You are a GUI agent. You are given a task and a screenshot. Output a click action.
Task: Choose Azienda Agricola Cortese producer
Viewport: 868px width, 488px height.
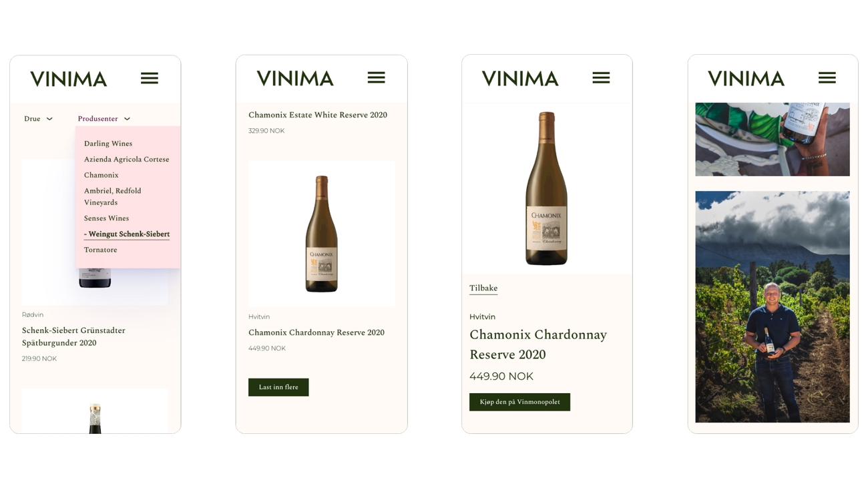pyautogui.click(x=127, y=160)
